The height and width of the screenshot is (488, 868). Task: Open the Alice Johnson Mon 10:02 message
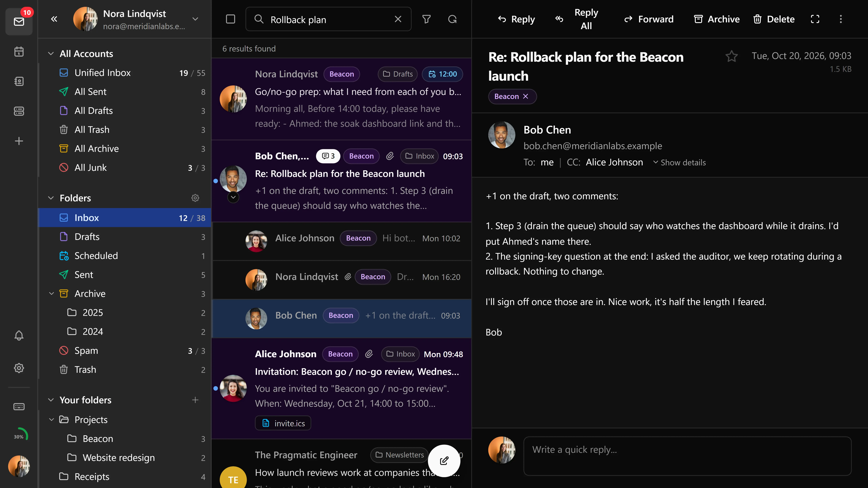tap(342, 241)
